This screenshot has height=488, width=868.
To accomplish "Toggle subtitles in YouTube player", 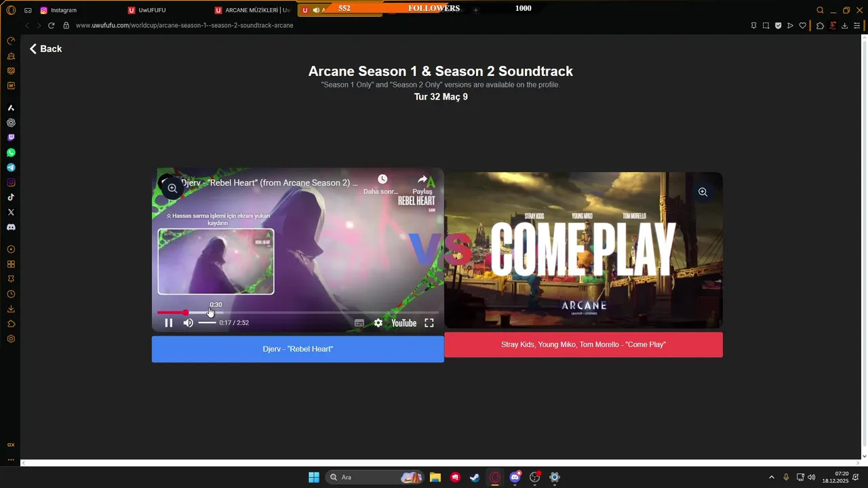I will point(359,323).
